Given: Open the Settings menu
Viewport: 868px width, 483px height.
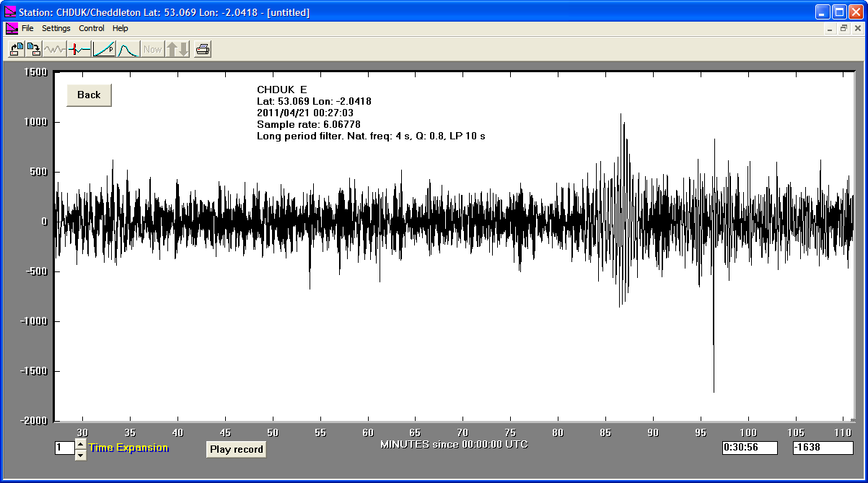Looking at the screenshot, I should click(x=56, y=28).
